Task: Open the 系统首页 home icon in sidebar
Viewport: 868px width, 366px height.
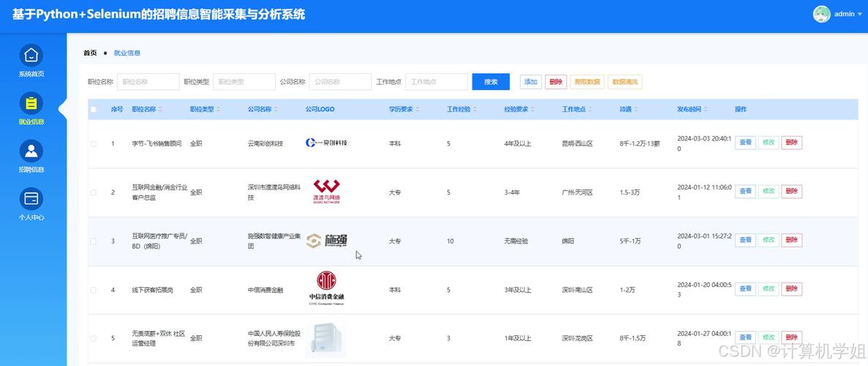Action: pyautogui.click(x=31, y=56)
